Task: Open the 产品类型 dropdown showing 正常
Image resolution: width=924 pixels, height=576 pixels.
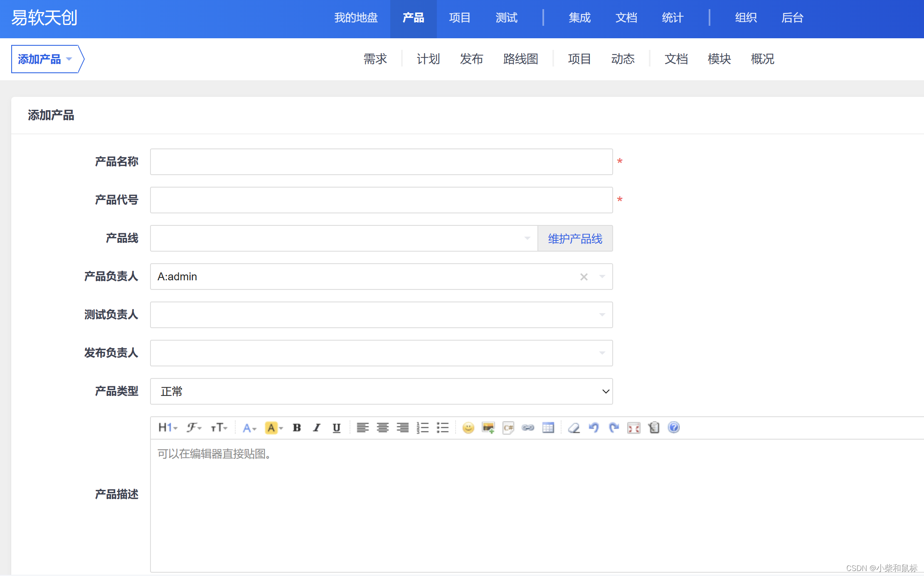Action: tap(381, 391)
